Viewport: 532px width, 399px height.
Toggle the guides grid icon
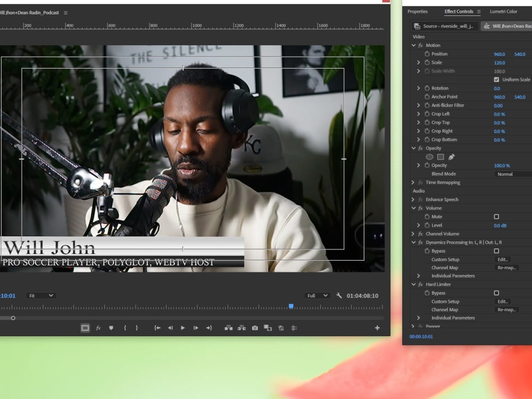coord(294,328)
